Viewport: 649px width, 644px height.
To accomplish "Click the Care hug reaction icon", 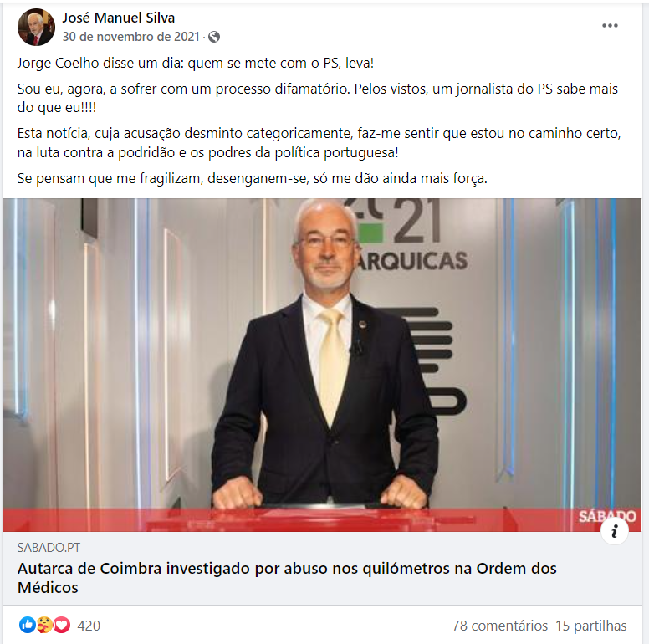I will (x=44, y=625).
